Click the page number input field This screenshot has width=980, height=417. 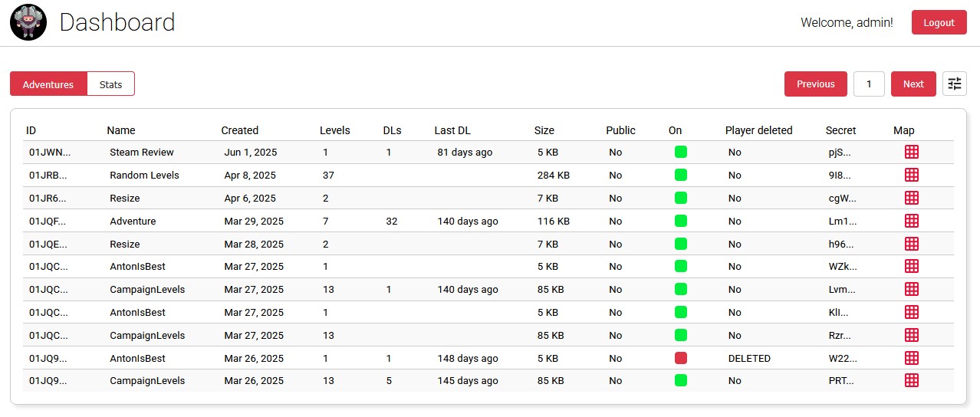(x=869, y=84)
